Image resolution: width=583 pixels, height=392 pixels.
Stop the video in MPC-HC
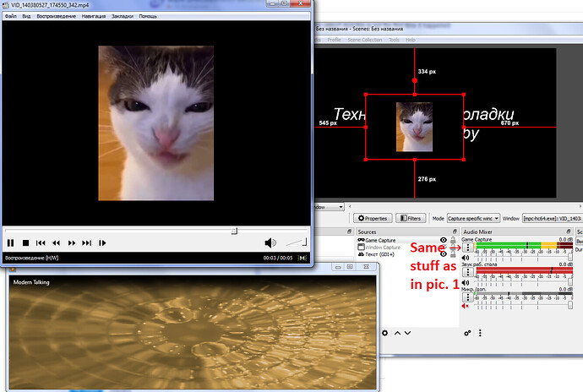point(25,242)
